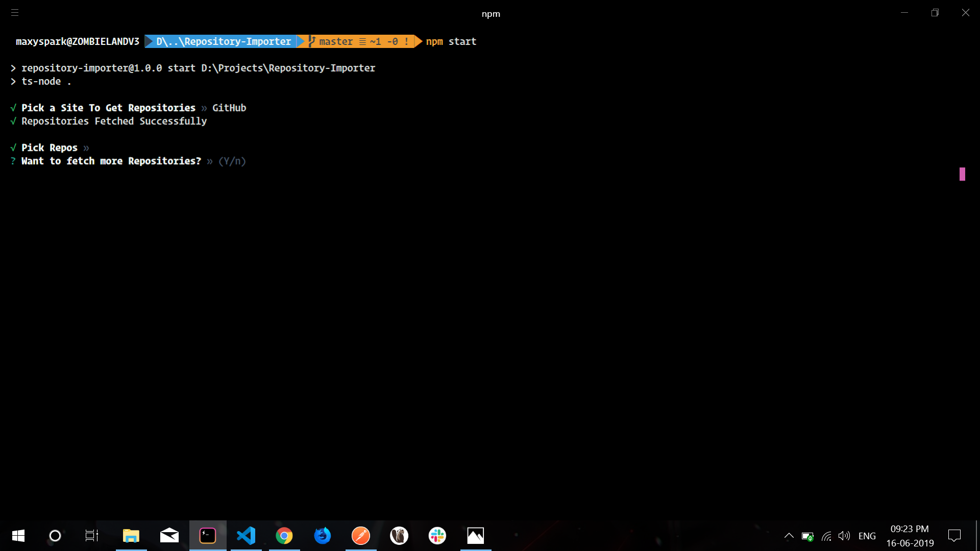The width and height of the screenshot is (980, 551).
Task: Open the Action Center notifications
Action: (954, 536)
